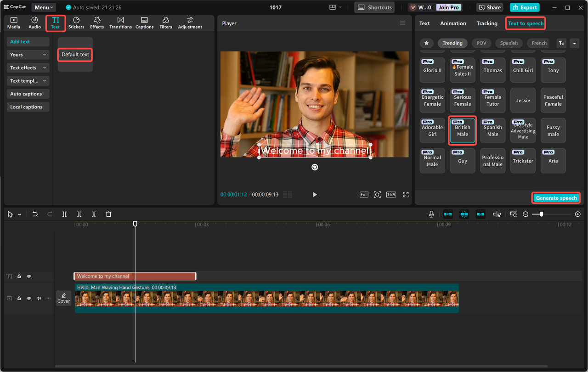Open the 16:9 aspect ratio dropdown

point(391,194)
